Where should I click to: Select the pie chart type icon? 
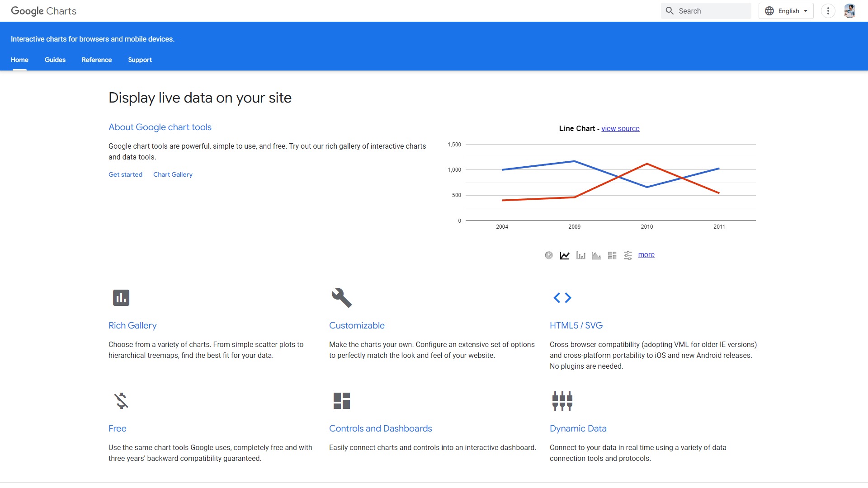pos(549,255)
